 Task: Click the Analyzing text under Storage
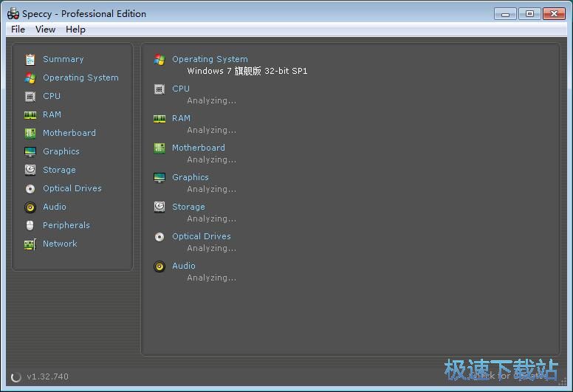pos(212,219)
